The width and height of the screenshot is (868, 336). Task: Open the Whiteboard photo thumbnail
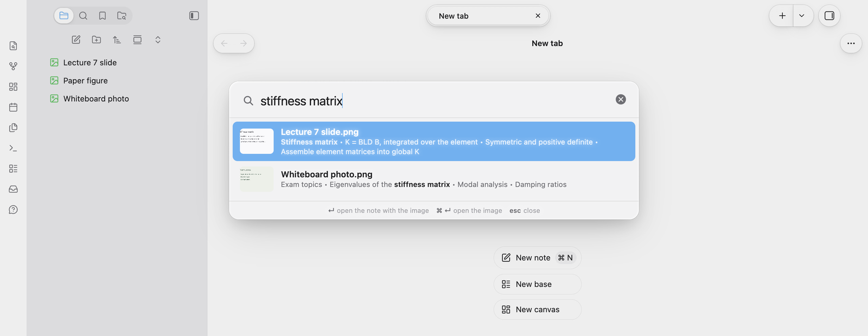(x=257, y=179)
